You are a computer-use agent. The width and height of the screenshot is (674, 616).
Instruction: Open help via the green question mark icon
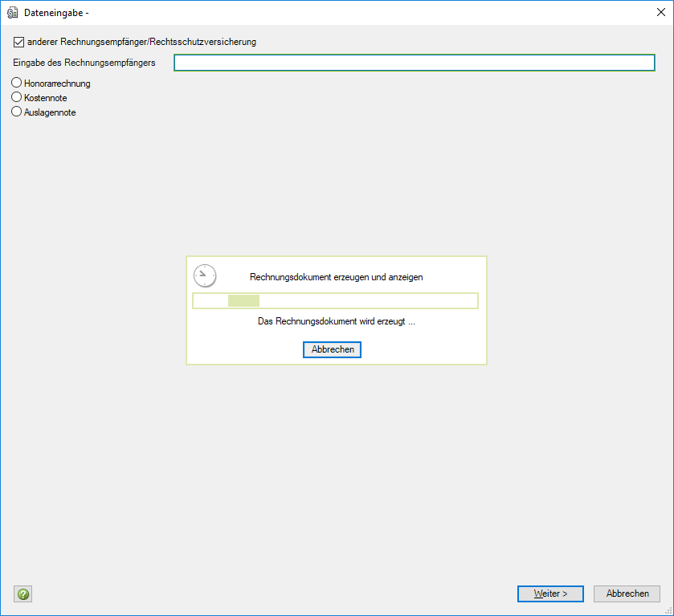(x=22, y=594)
